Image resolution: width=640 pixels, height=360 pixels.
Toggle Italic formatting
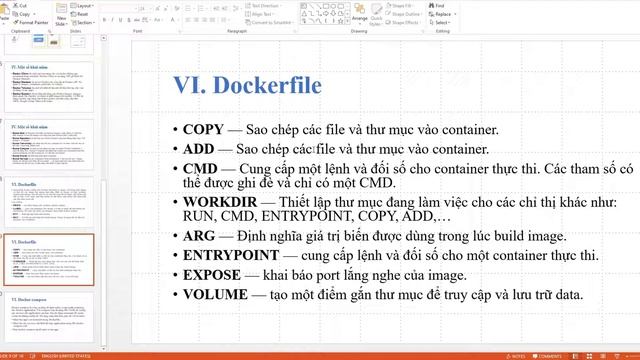[112, 20]
